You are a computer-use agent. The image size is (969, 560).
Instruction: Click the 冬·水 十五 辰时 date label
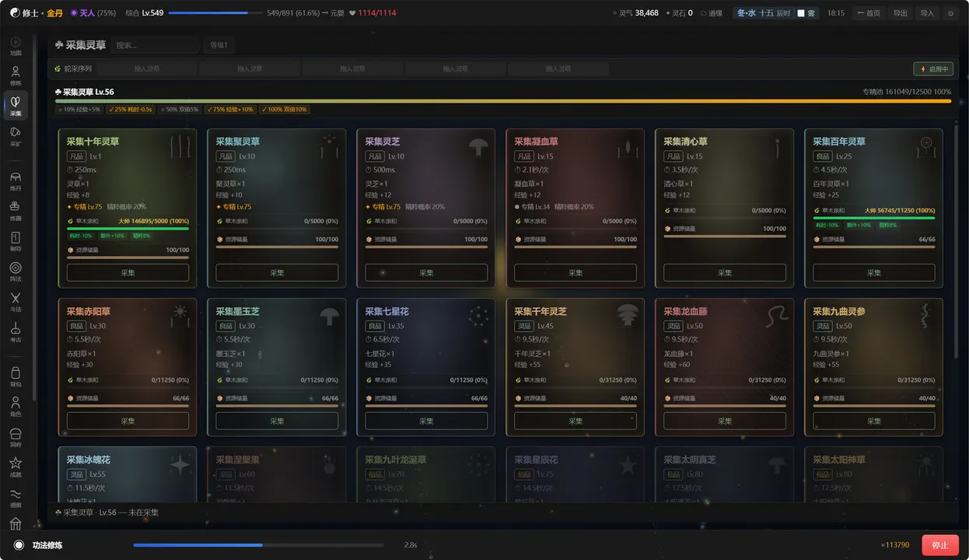point(764,13)
